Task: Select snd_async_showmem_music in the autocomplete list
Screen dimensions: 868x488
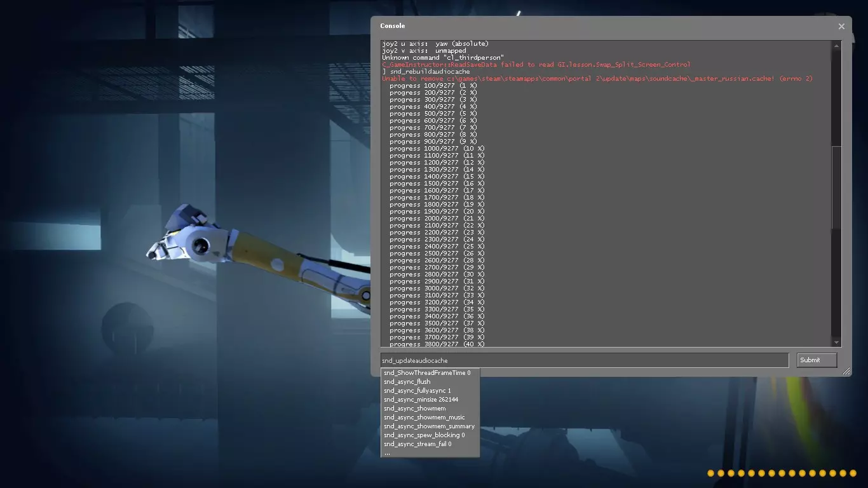Action: click(424, 417)
